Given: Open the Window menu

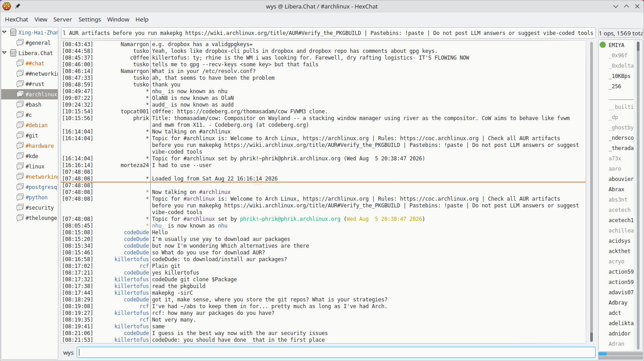Looking at the screenshot, I should (x=118, y=19).
